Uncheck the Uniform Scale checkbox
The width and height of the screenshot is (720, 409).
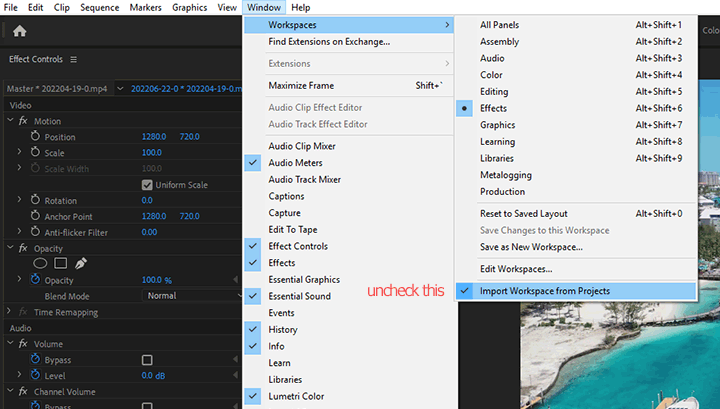click(x=147, y=185)
